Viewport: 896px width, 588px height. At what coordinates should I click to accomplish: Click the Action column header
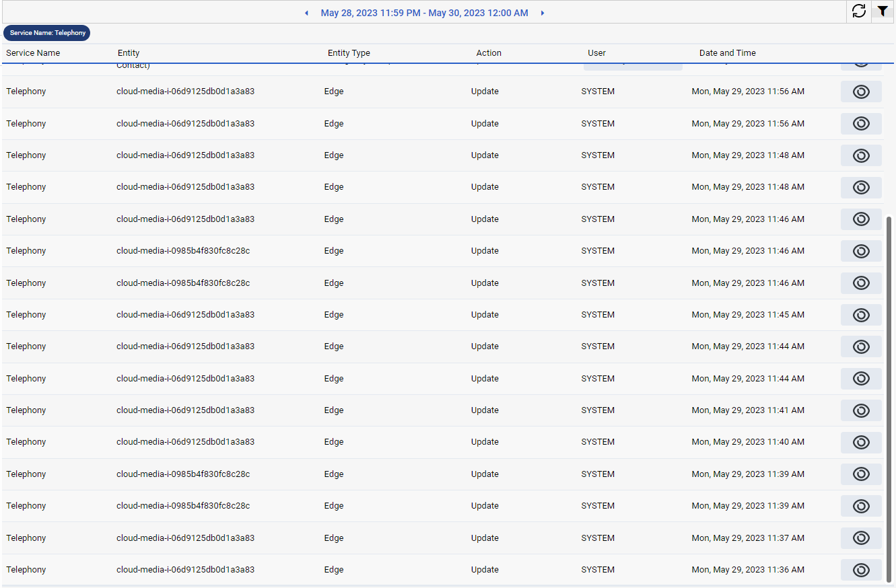pos(489,53)
